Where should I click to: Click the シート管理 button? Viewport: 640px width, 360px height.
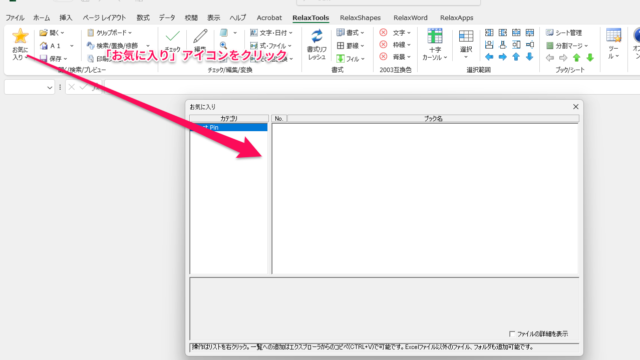(564, 33)
